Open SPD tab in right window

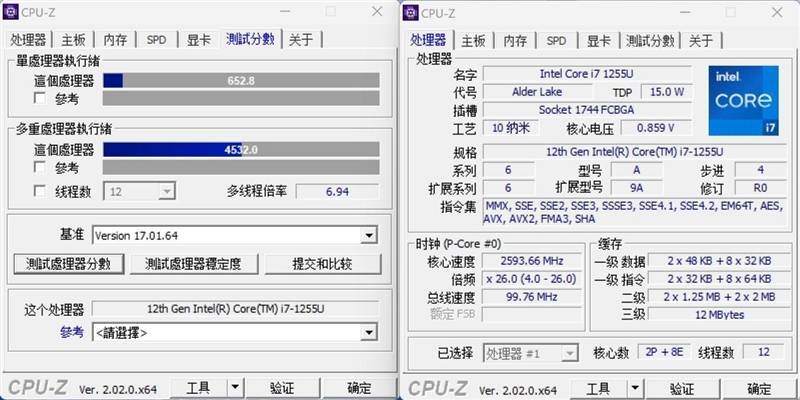(x=557, y=40)
